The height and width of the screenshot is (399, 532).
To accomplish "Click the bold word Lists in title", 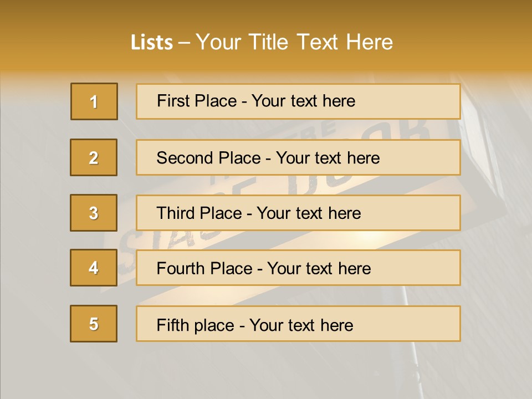I will 152,43.
